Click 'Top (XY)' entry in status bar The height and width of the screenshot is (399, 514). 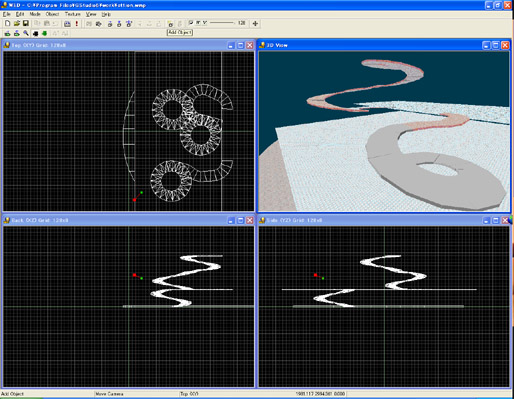(x=189, y=394)
